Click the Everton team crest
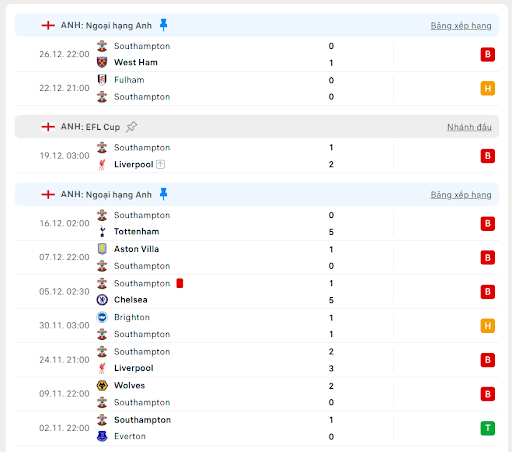This screenshot has height=452, width=512. coord(102,436)
